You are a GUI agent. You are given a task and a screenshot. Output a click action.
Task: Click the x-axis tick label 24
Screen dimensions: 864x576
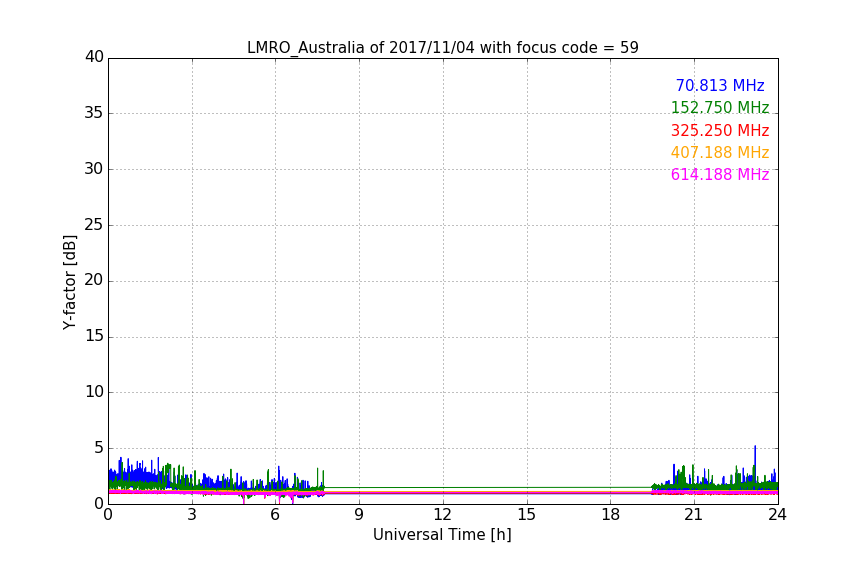777,515
